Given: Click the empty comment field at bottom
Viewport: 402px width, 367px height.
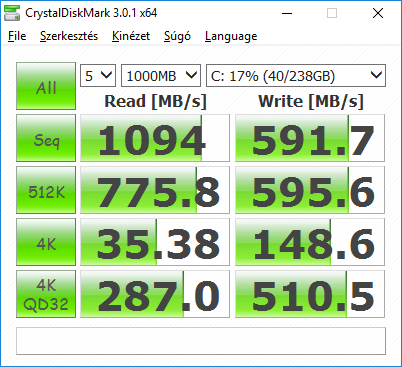Looking at the screenshot, I should 201,341.
